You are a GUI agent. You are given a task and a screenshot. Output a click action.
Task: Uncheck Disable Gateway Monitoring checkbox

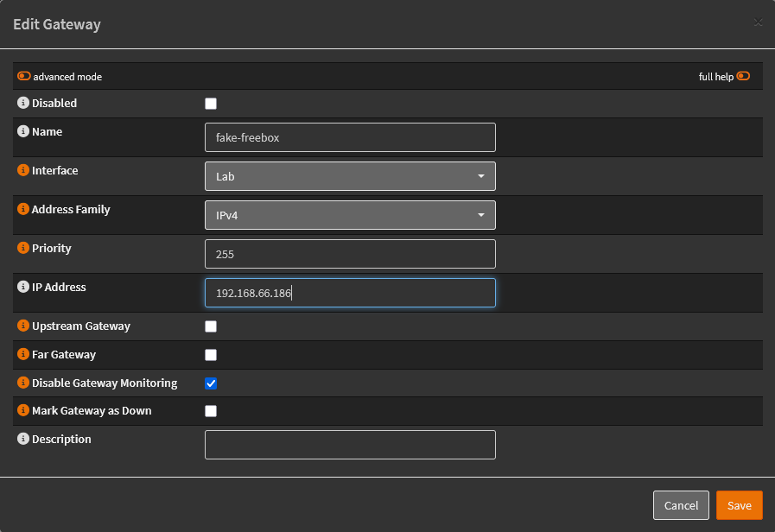pos(211,383)
